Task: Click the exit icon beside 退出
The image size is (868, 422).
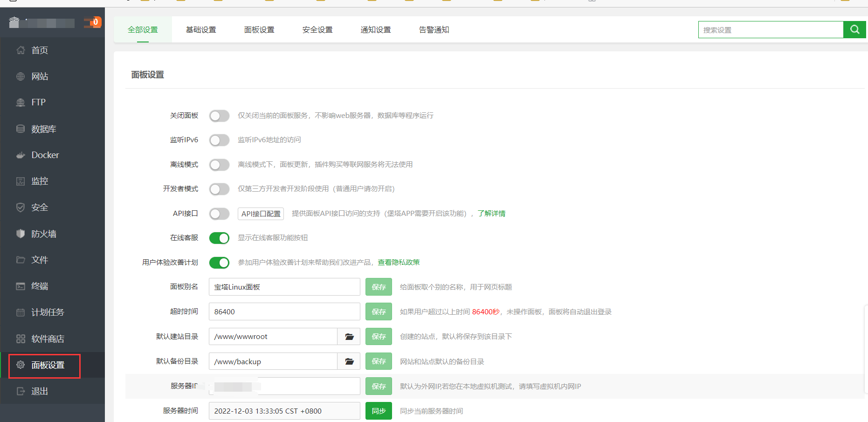Action: tap(21, 391)
